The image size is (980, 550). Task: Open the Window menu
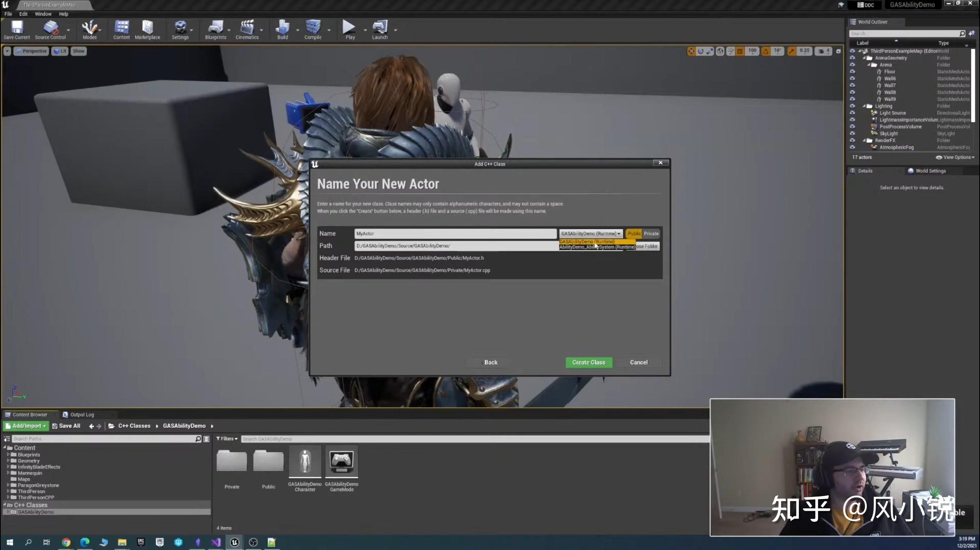click(x=43, y=14)
